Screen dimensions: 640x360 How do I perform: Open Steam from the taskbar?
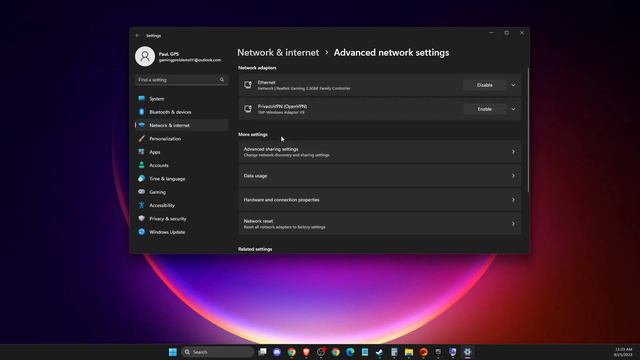tap(380, 352)
